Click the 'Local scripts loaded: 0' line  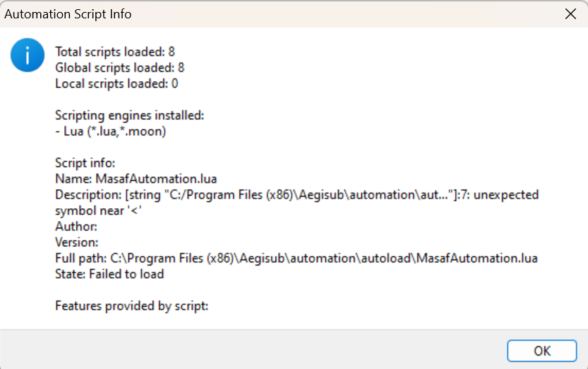116,84
